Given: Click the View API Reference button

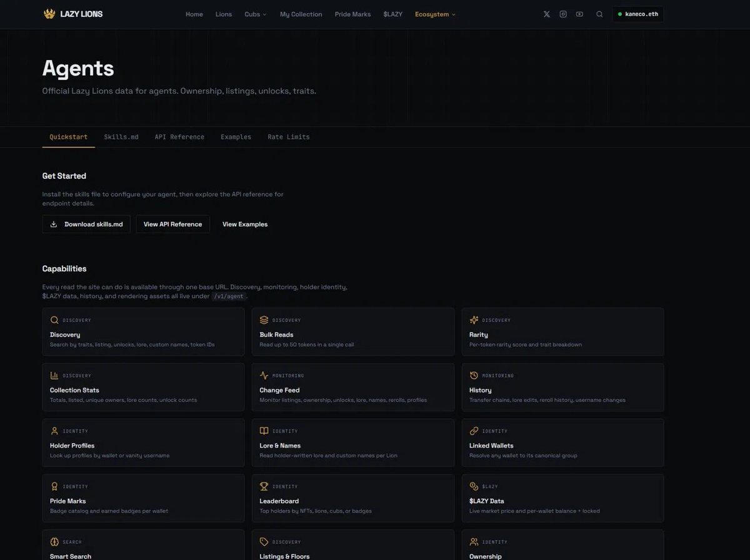Looking at the screenshot, I should (x=172, y=224).
